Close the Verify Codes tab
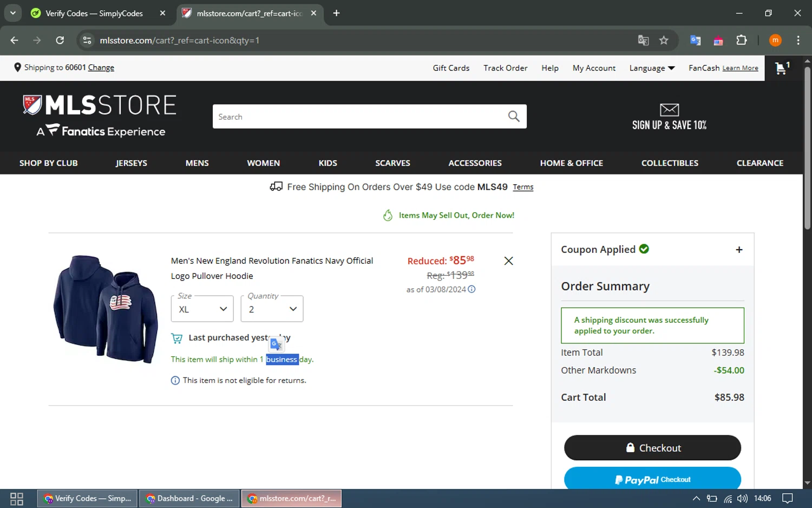This screenshot has height=508, width=812. point(162,13)
